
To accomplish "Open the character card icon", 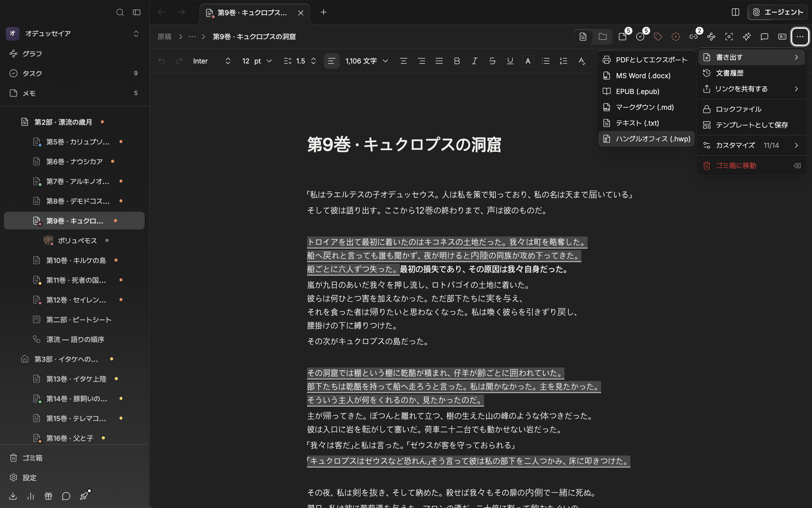I will [x=782, y=37].
